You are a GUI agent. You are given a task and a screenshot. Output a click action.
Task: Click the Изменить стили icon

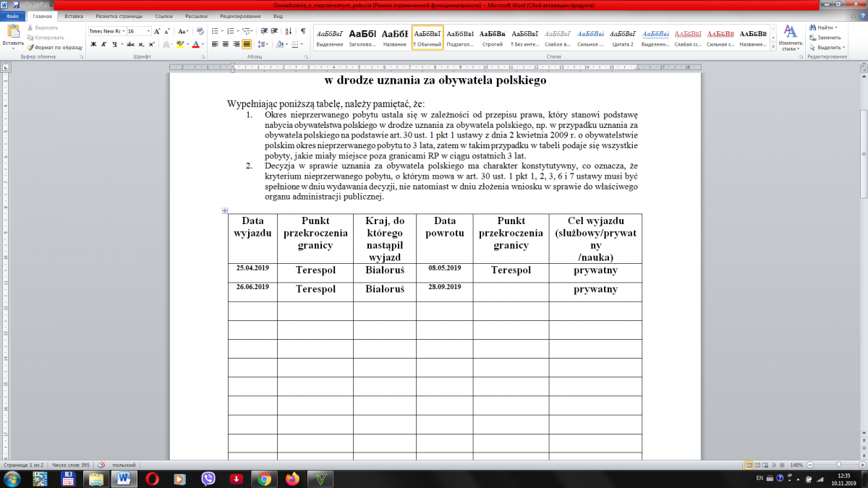click(x=791, y=38)
